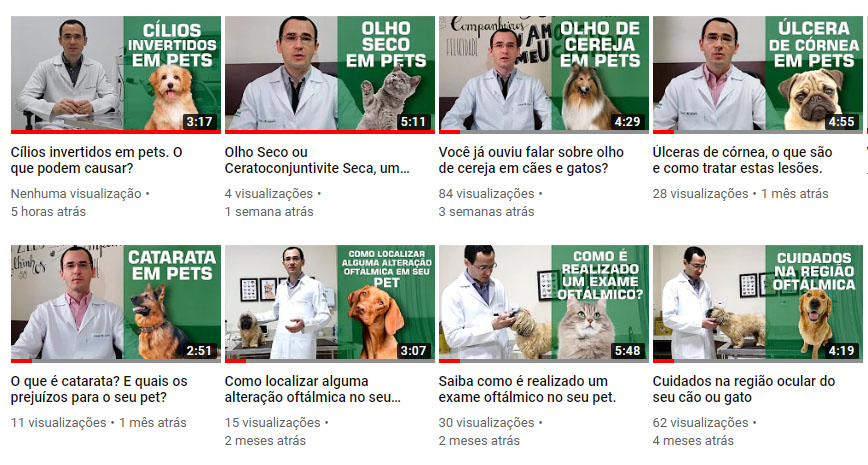The height and width of the screenshot is (465, 868).
Task: Open the 'Cuidados na região oftálmica' thumbnail
Action: (x=758, y=304)
